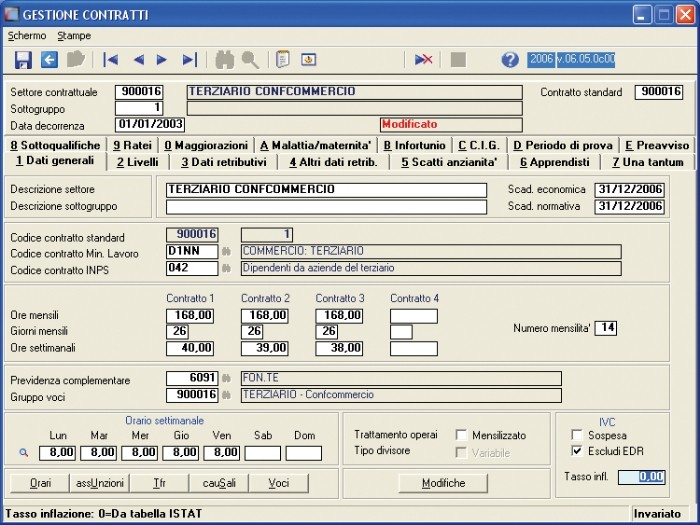Viewport: 700px width, 525px height.
Task: Select the 7 Una tantum tab
Action: (648, 162)
